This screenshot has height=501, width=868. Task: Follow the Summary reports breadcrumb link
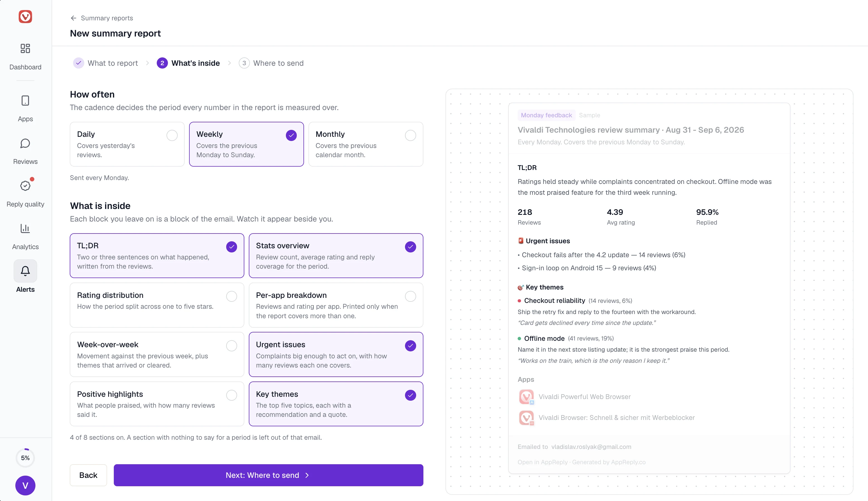(107, 18)
